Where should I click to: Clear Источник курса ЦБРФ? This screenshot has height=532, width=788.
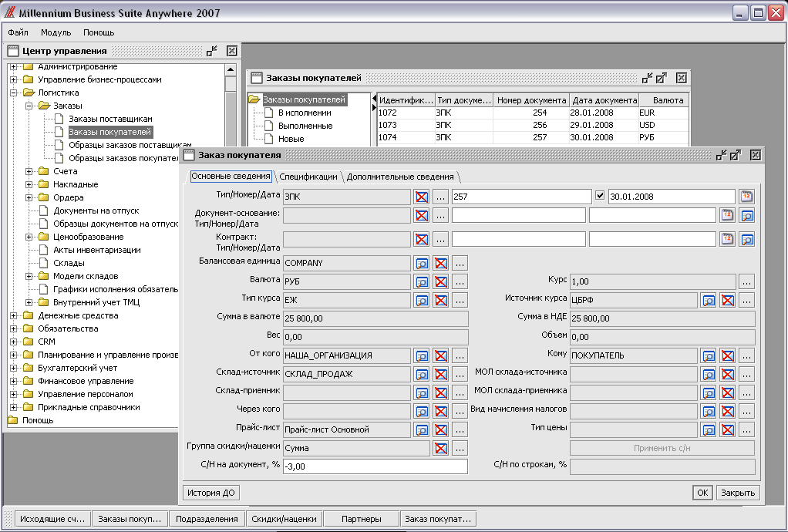point(728,301)
